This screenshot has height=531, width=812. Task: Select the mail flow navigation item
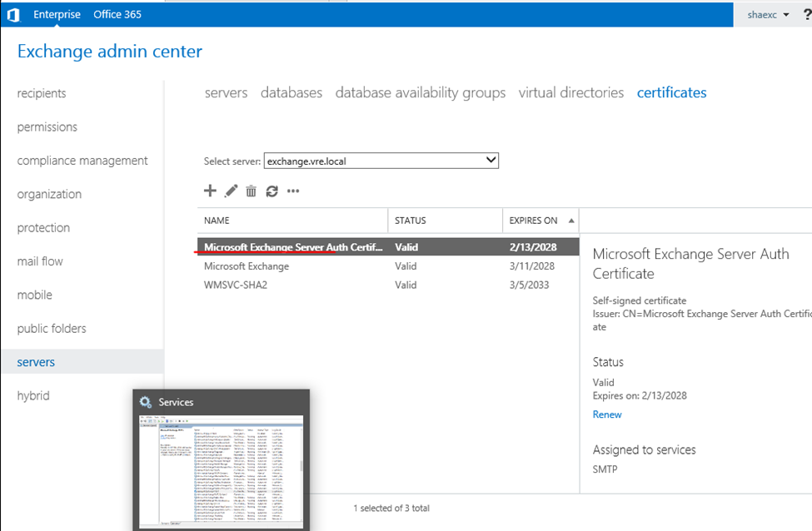(40, 261)
